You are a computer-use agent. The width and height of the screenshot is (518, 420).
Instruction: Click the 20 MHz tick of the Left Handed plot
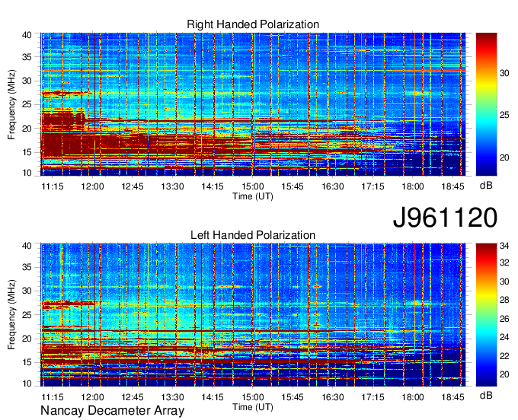pos(27,339)
